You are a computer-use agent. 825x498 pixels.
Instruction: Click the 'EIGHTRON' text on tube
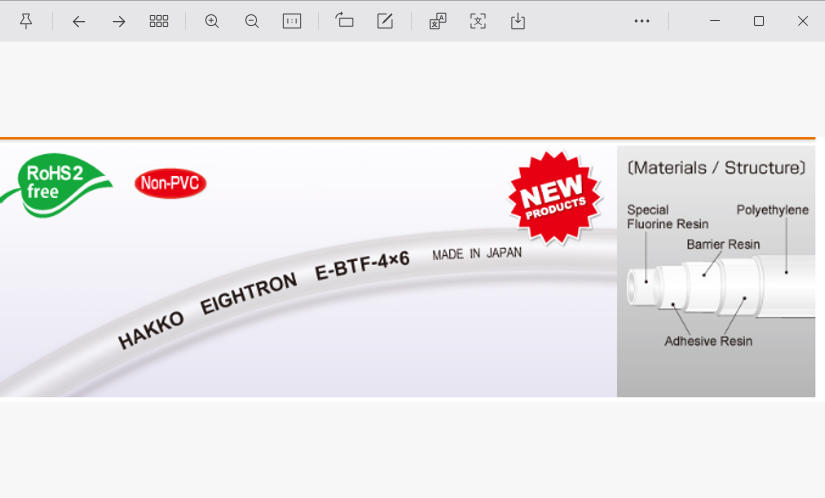(249, 293)
